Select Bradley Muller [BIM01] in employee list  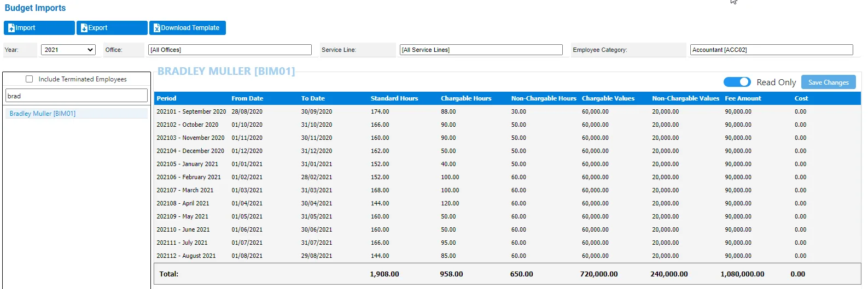(x=43, y=114)
